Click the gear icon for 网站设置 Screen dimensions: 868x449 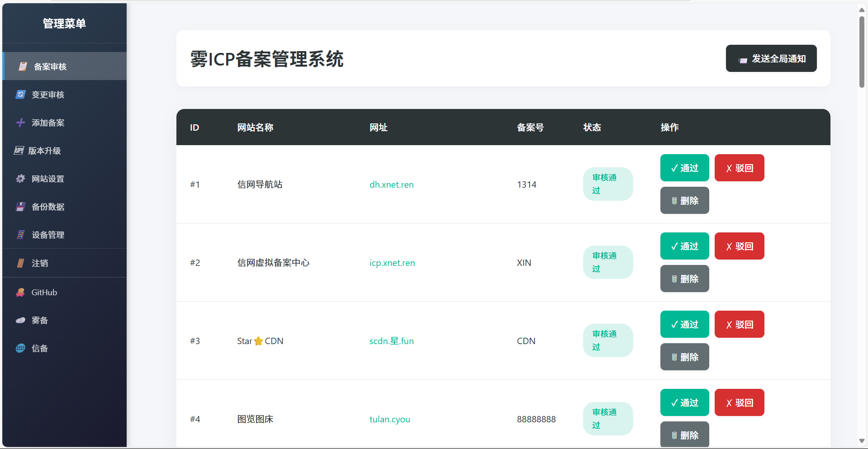pos(20,179)
